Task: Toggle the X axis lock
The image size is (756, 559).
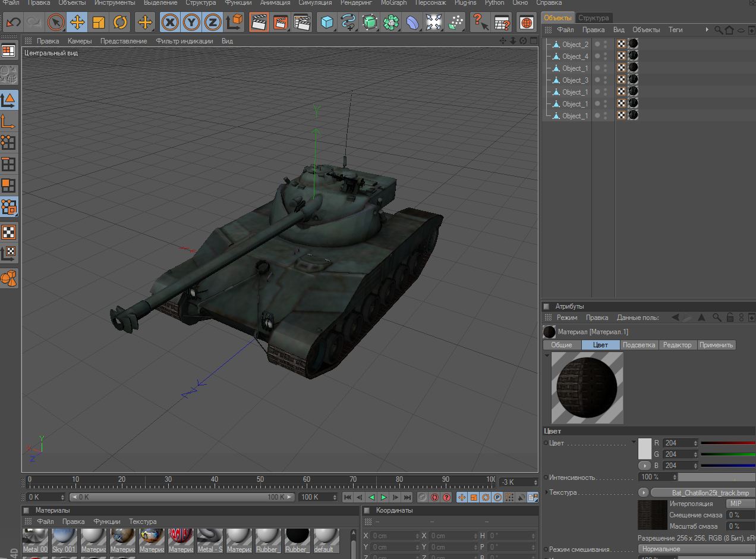Action: pos(170,23)
